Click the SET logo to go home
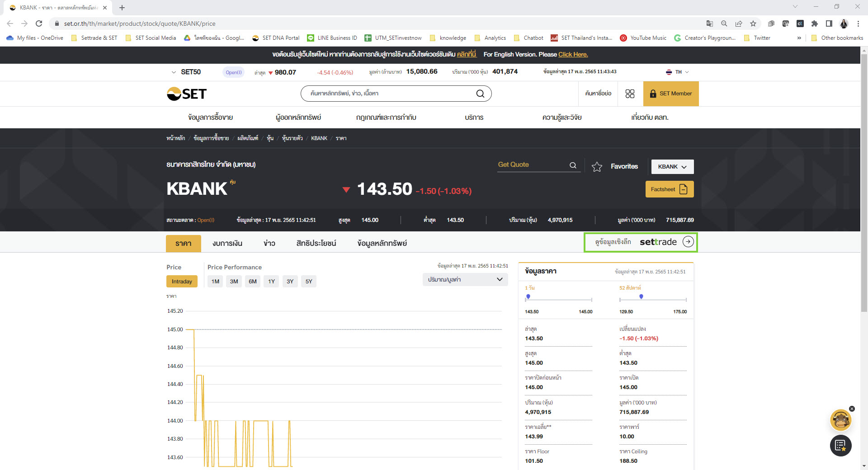The width and height of the screenshot is (868, 470). (x=186, y=94)
